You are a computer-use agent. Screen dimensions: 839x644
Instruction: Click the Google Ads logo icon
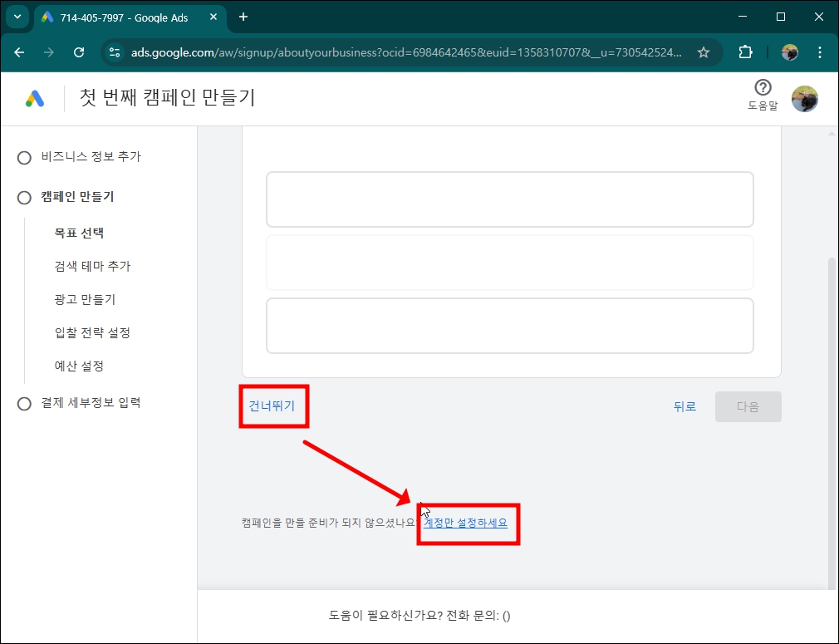[x=35, y=98]
